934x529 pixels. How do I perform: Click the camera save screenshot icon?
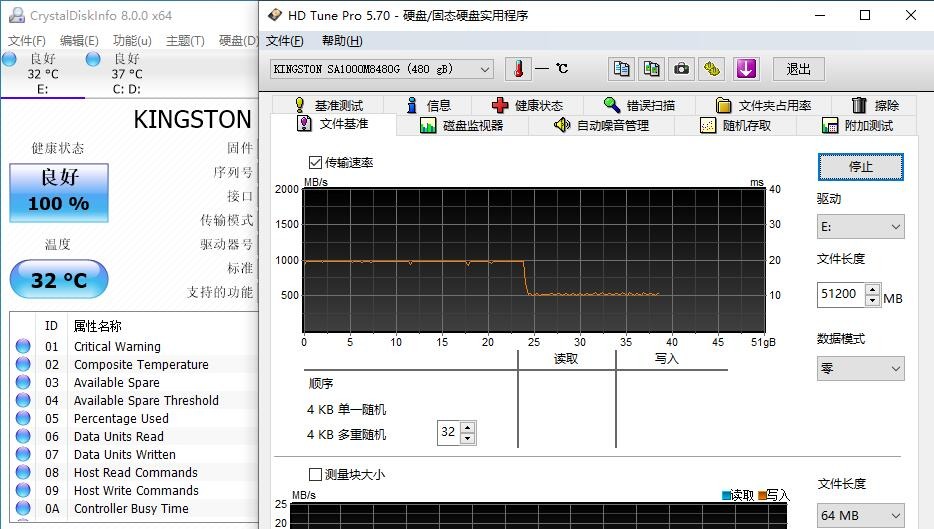[681, 69]
